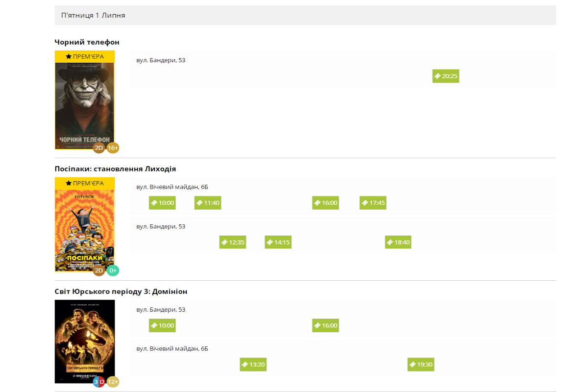Click the 16+ age rating badge

tap(113, 147)
